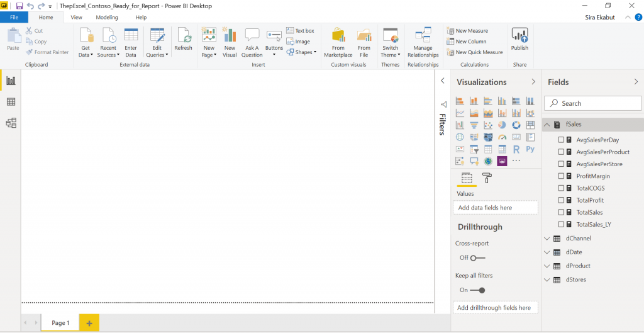Toggle the Cross-report switch

[x=478, y=257]
